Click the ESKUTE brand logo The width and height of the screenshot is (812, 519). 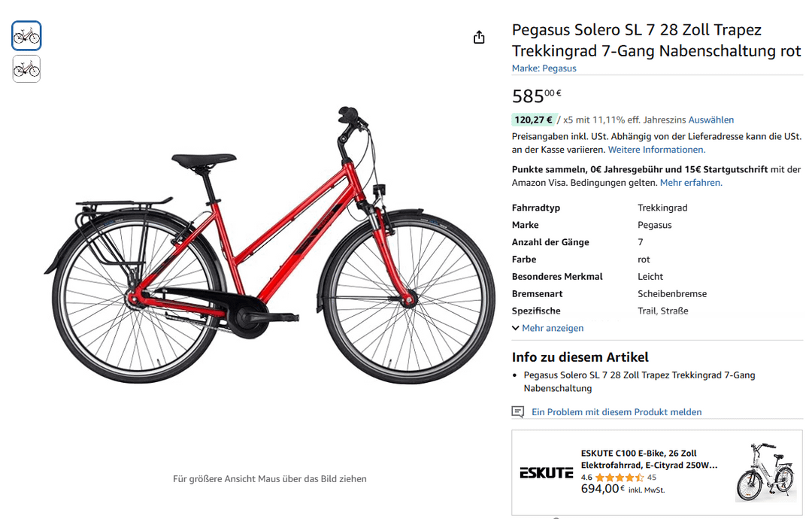(547, 472)
